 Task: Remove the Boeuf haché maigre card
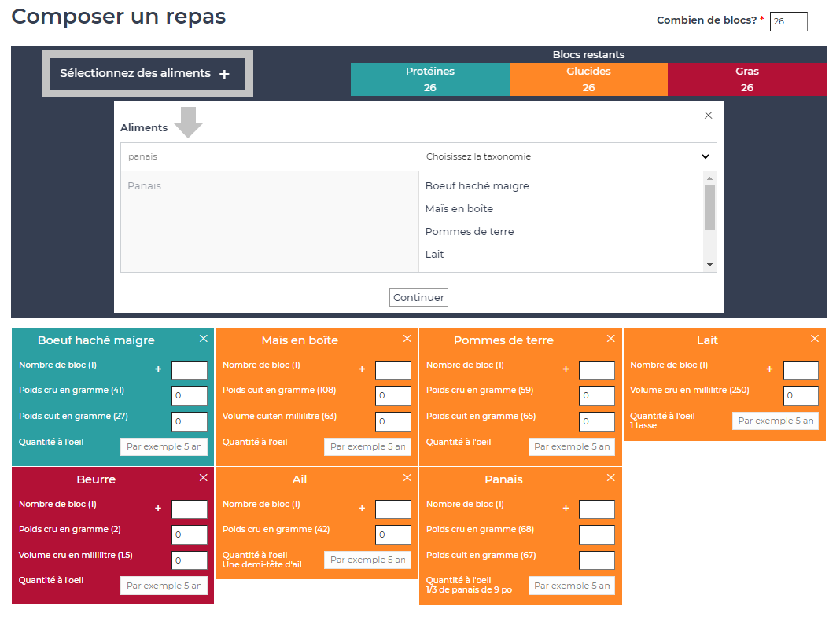[x=204, y=339]
